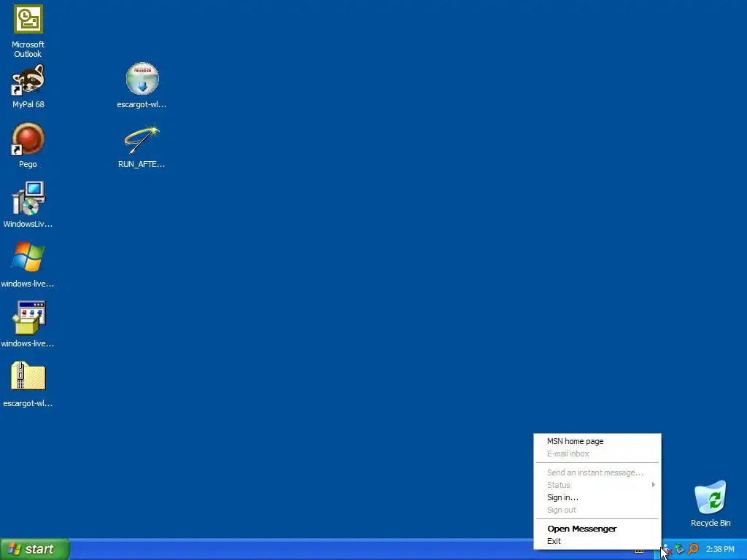Choose the E-mail inbox menu entry
Viewport: 747px width, 560px height.
[597, 454]
